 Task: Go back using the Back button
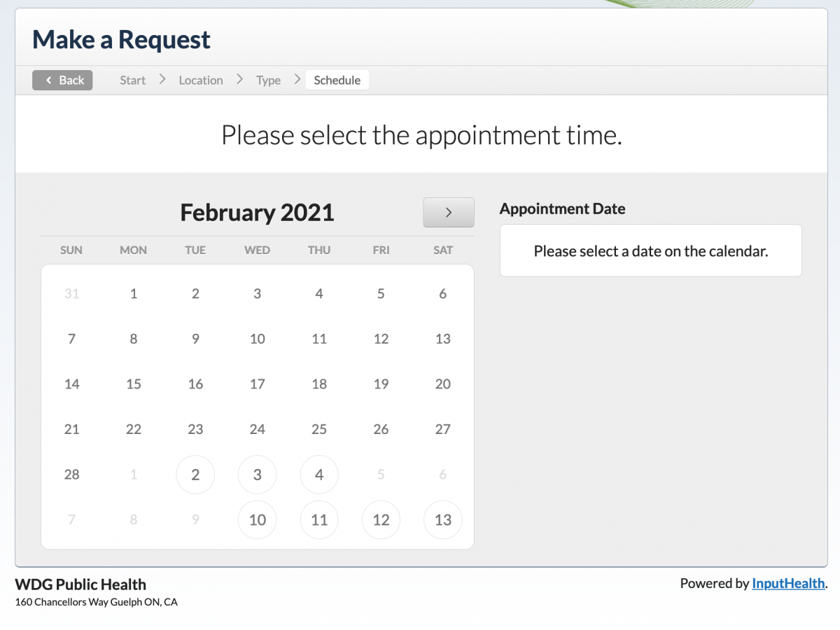pyautogui.click(x=62, y=80)
